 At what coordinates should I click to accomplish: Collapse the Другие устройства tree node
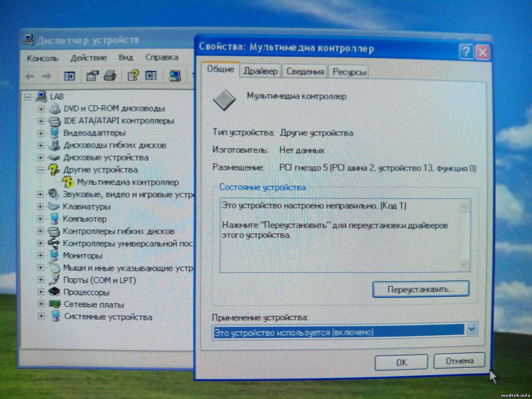(41, 170)
